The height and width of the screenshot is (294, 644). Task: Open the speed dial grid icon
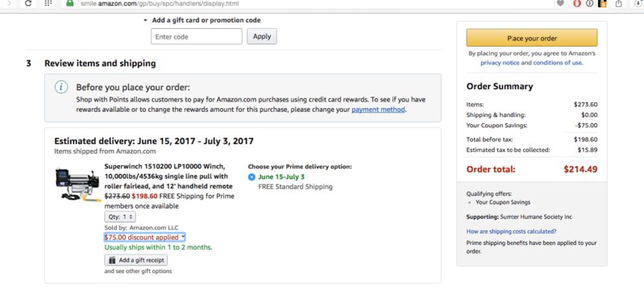pos(48,3)
